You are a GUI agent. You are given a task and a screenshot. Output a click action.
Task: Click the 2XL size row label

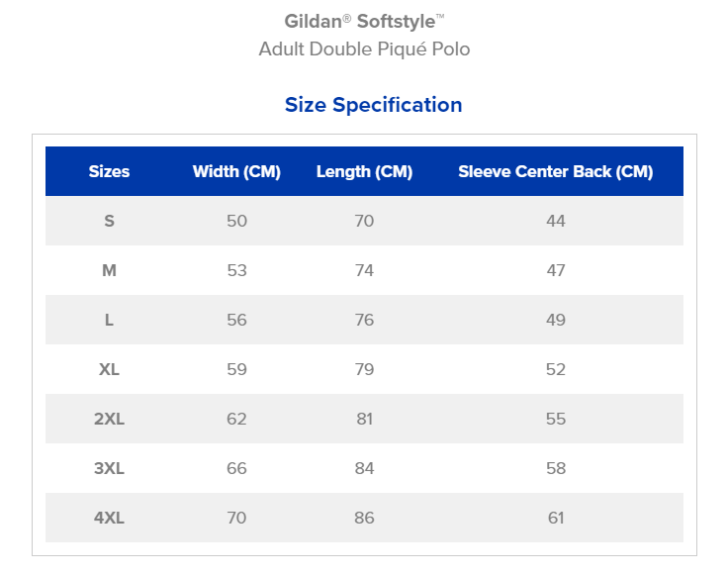109,419
